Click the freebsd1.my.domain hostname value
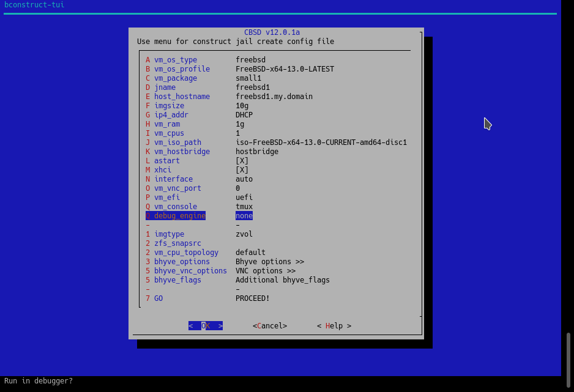The image size is (574, 392). click(274, 96)
